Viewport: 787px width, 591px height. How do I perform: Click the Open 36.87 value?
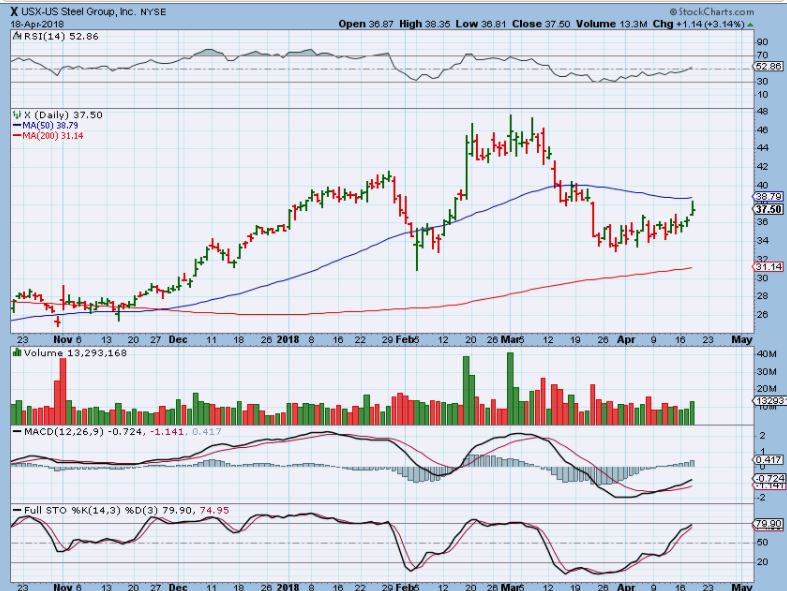tap(366, 24)
